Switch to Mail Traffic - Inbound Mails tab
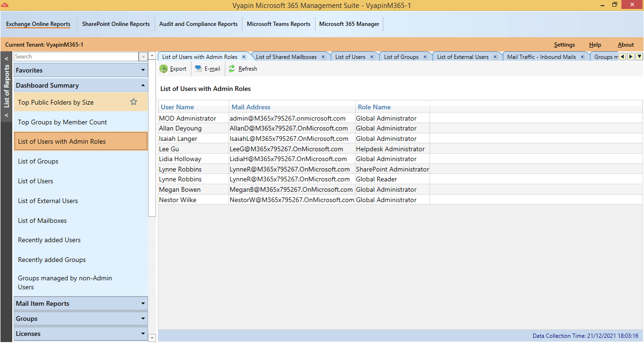 [542, 57]
